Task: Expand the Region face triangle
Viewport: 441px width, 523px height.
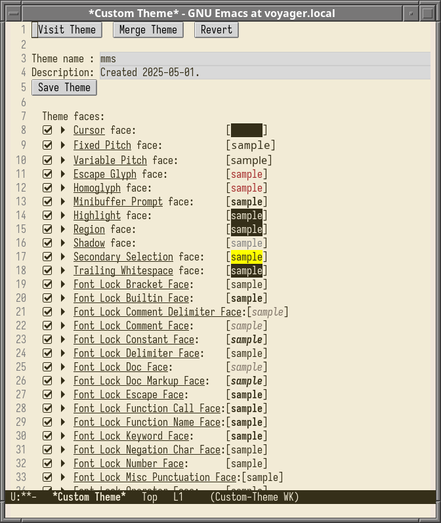Action: click(63, 229)
